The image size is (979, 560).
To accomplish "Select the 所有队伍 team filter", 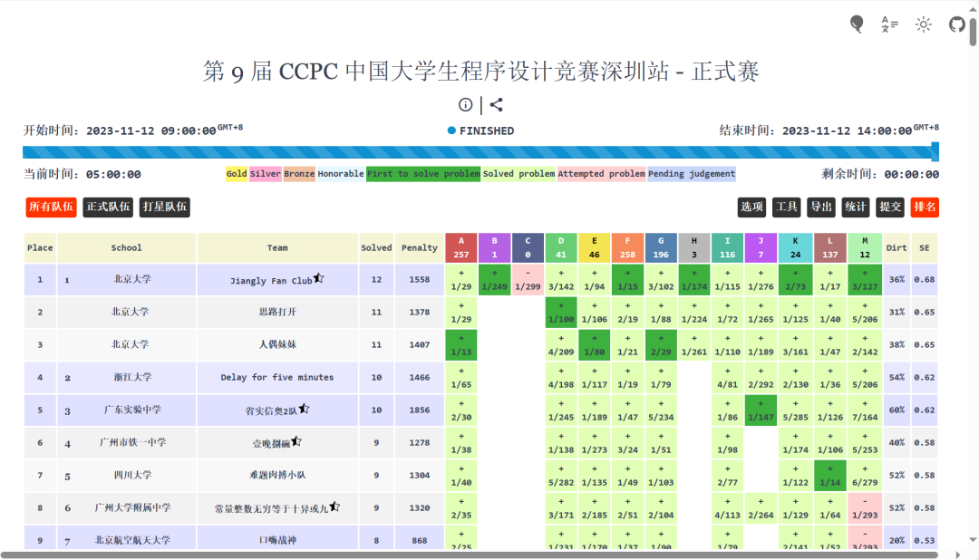I will [51, 208].
